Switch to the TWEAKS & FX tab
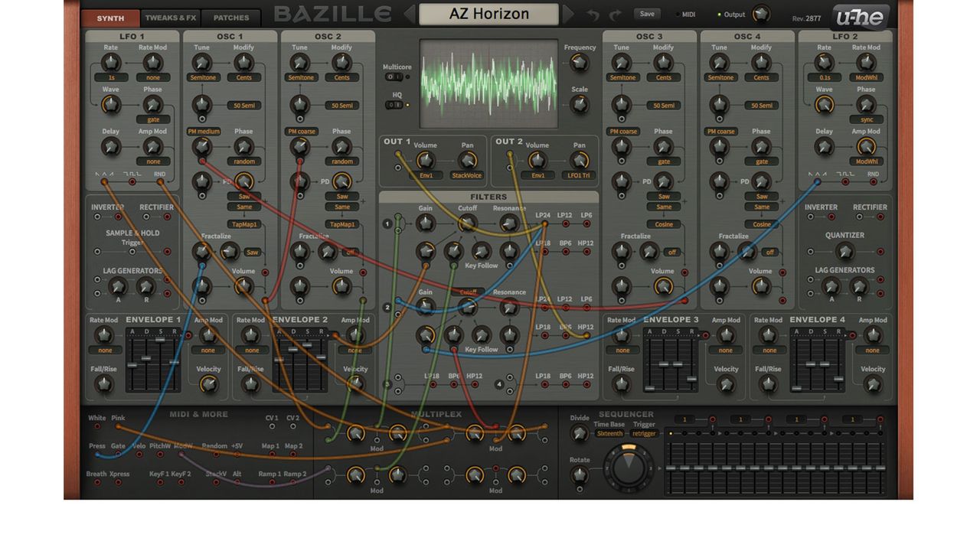 (x=171, y=18)
